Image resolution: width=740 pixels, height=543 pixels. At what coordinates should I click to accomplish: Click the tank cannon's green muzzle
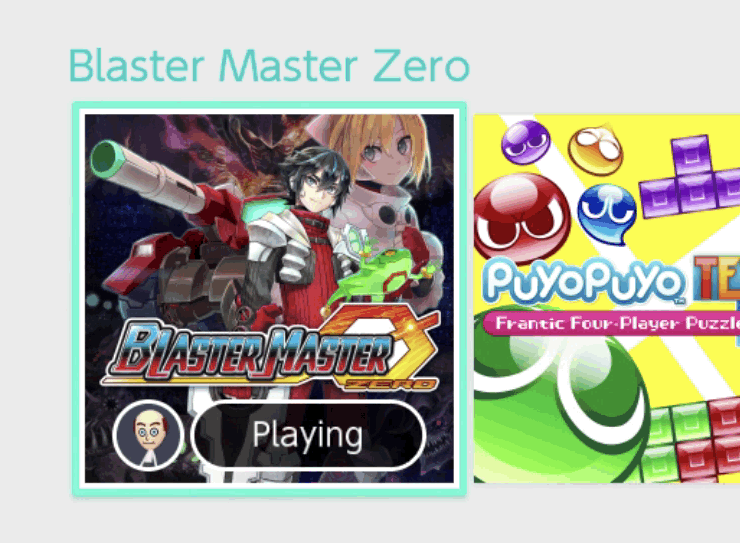(108, 159)
